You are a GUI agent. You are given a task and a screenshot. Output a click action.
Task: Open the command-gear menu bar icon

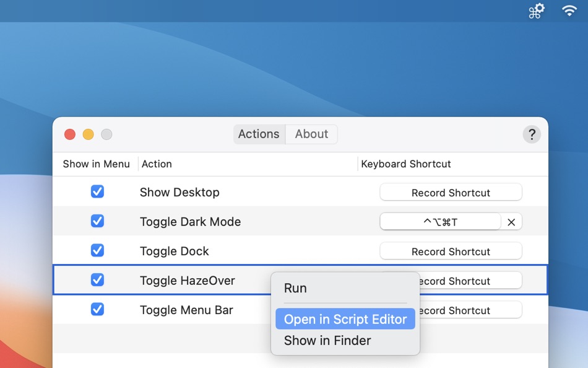(x=536, y=11)
